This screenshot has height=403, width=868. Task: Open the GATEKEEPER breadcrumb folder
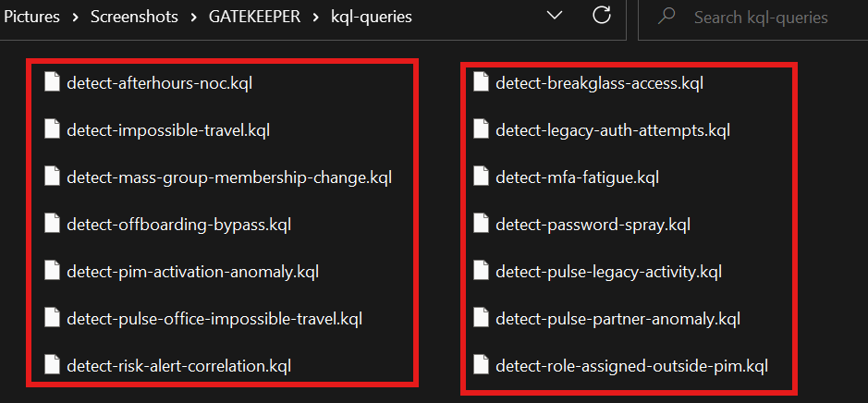coord(254,18)
